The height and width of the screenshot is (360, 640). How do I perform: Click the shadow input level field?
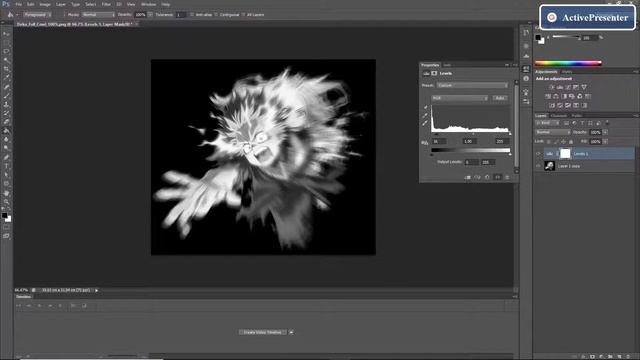click(439, 141)
